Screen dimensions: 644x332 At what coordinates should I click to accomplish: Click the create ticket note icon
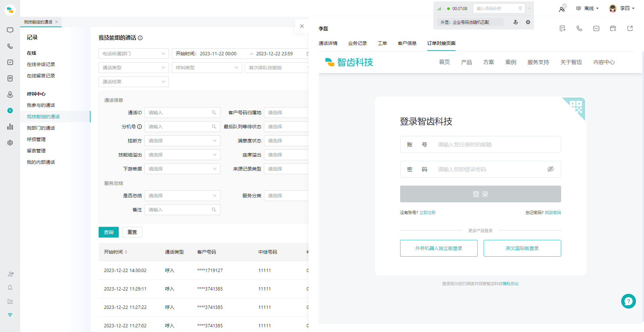tap(562, 28)
